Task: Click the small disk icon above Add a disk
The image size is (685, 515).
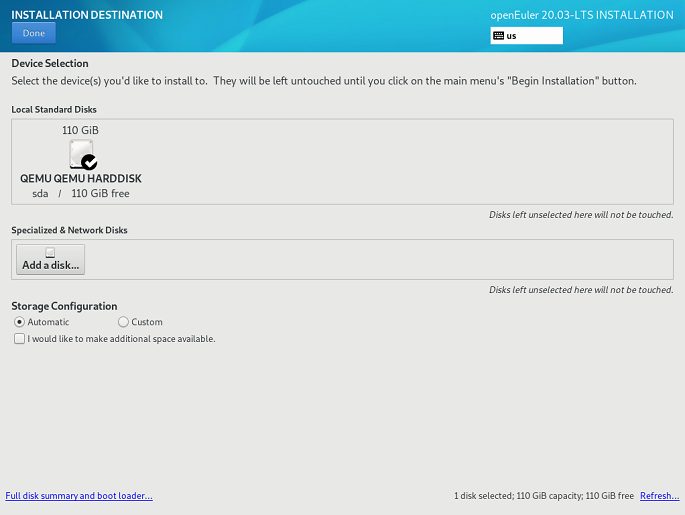Action: [x=50, y=253]
